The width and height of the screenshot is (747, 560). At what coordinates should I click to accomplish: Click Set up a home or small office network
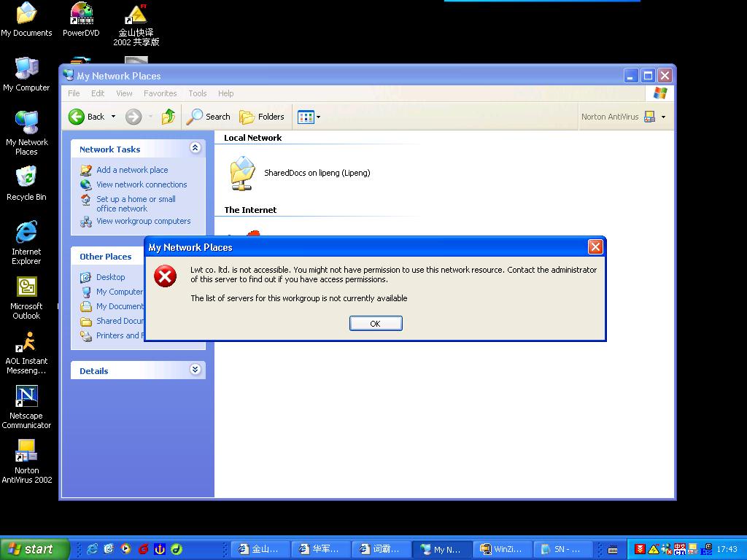click(x=136, y=204)
